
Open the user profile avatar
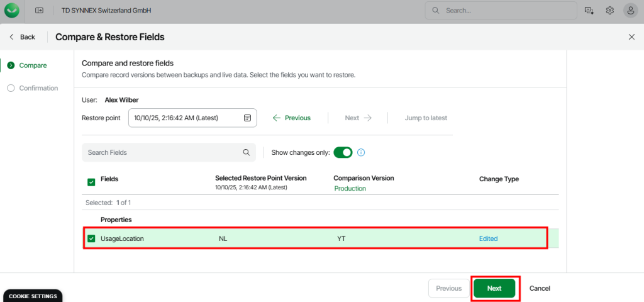(x=630, y=11)
